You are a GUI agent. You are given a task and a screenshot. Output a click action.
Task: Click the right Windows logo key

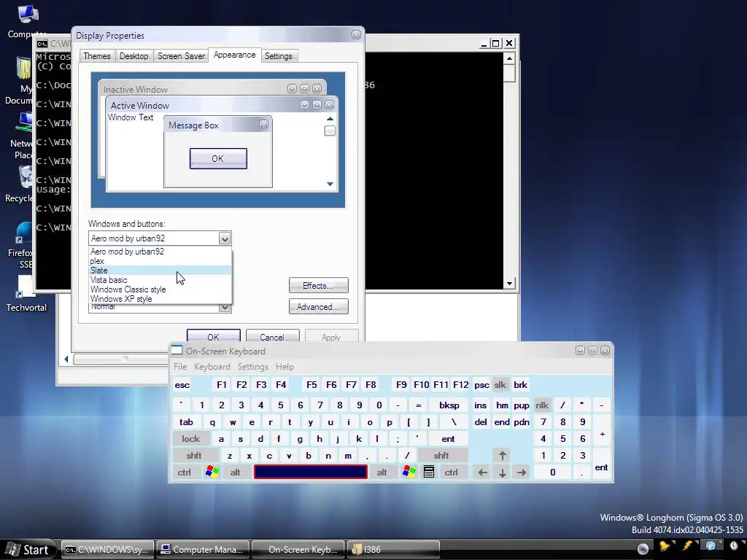coord(409,472)
